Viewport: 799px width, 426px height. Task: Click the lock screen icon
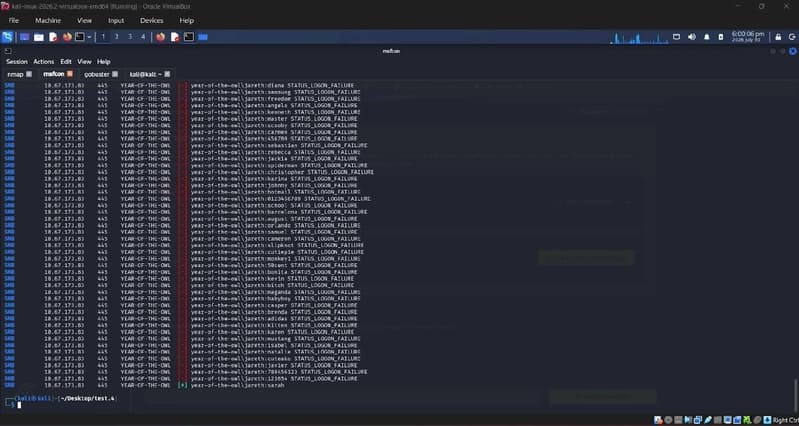click(778, 37)
